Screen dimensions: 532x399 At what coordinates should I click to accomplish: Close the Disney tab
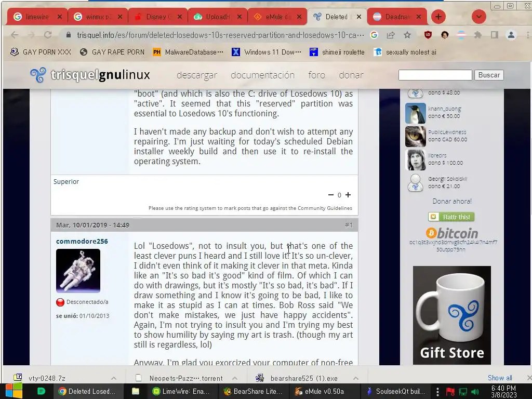[180, 17]
